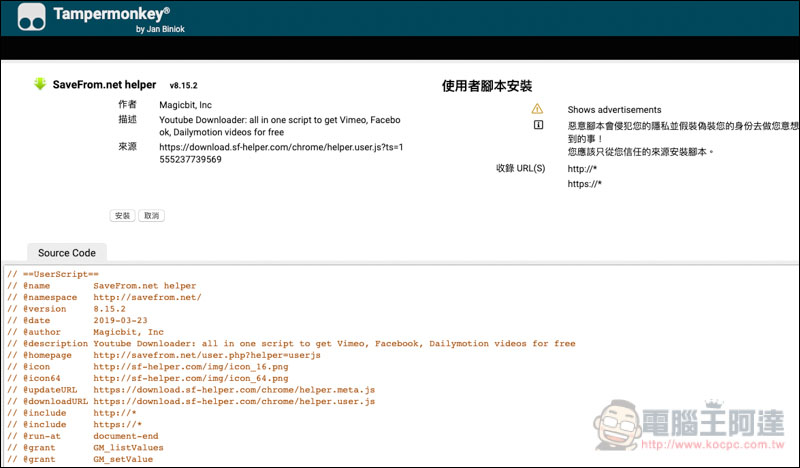Click the 'Shows advertisements' warning text

(x=614, y=110)
